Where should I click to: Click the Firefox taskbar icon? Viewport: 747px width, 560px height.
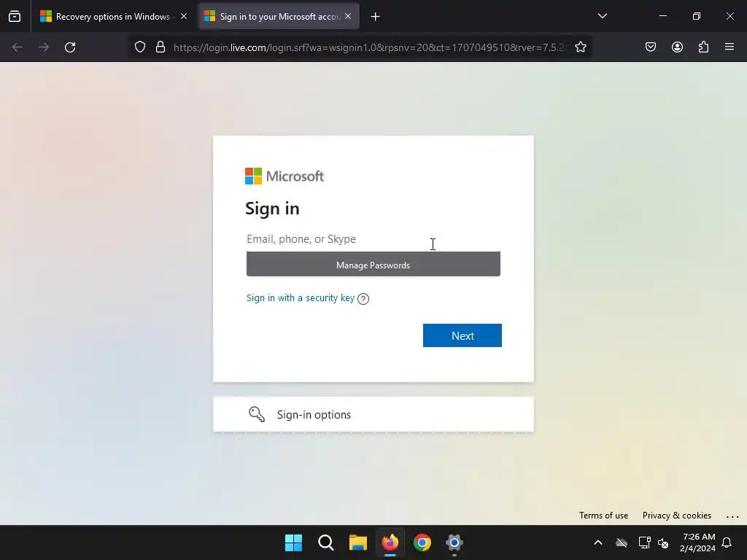[390, 542]
